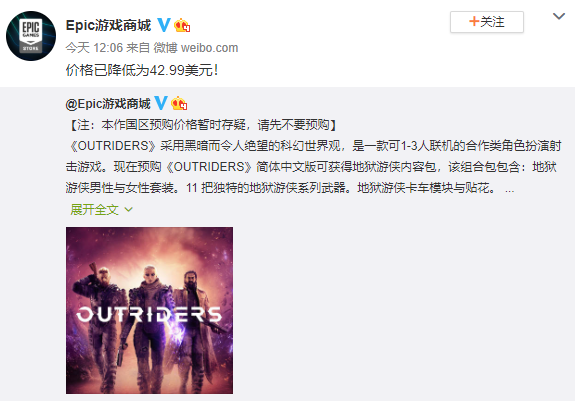This screenshot has height=401, width=575.
Task: Follow the account with the 关注 button
Action: pos(487,22)
